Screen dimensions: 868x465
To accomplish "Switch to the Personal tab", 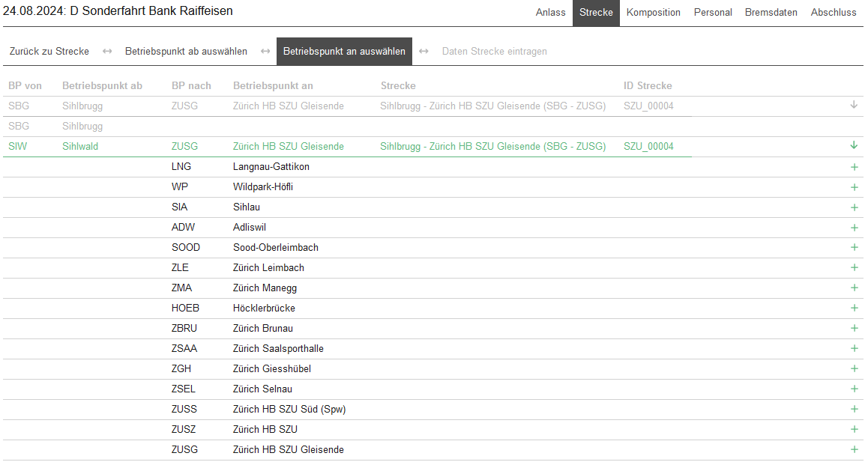I will (x=713, y=13).
